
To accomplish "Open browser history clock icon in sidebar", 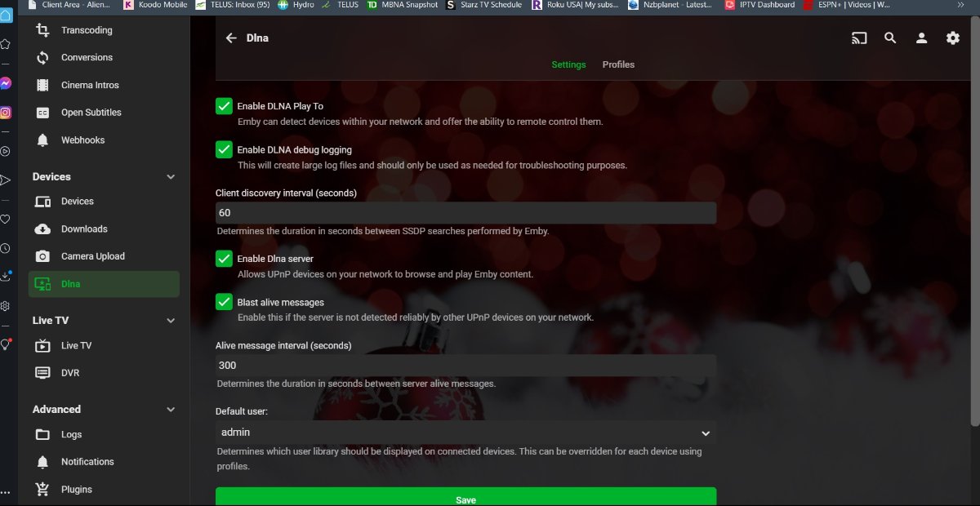I will point(6,248).
